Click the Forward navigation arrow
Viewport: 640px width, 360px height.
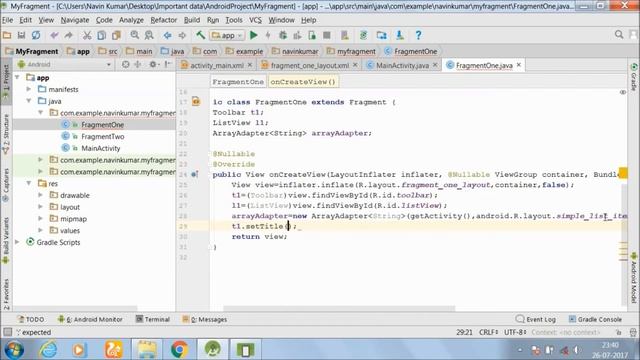(x=182, y=36)
